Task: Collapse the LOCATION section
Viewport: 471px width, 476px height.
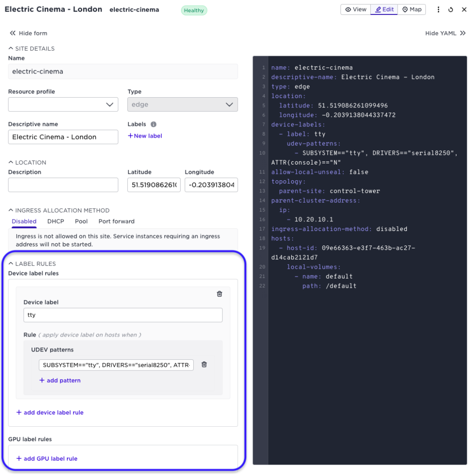Action: (10, 162)
